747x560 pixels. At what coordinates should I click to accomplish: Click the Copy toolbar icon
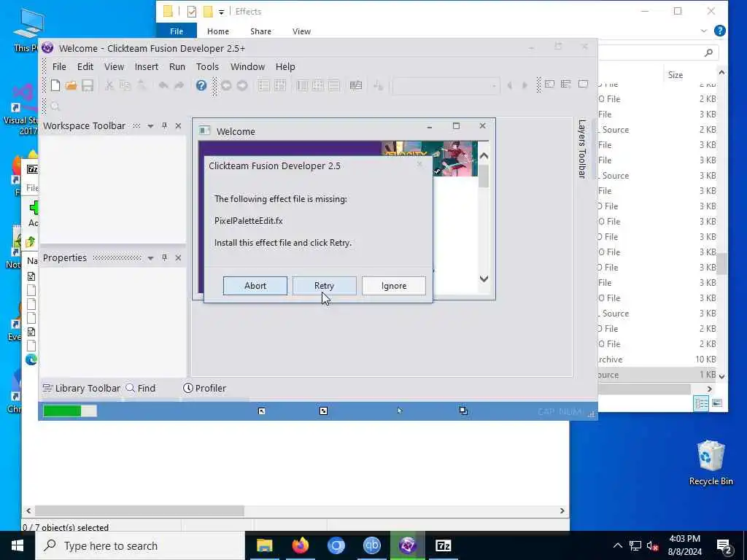point(125,85)
